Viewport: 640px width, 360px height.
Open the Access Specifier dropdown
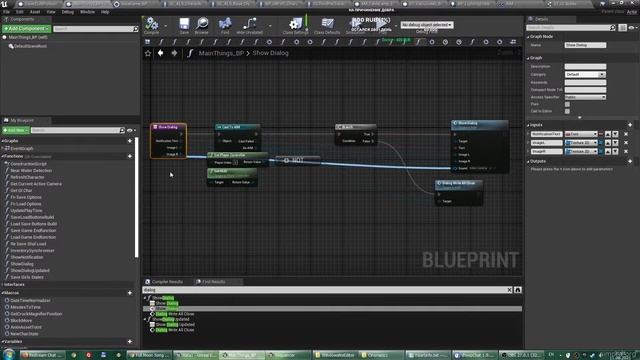tap(584, 97)
